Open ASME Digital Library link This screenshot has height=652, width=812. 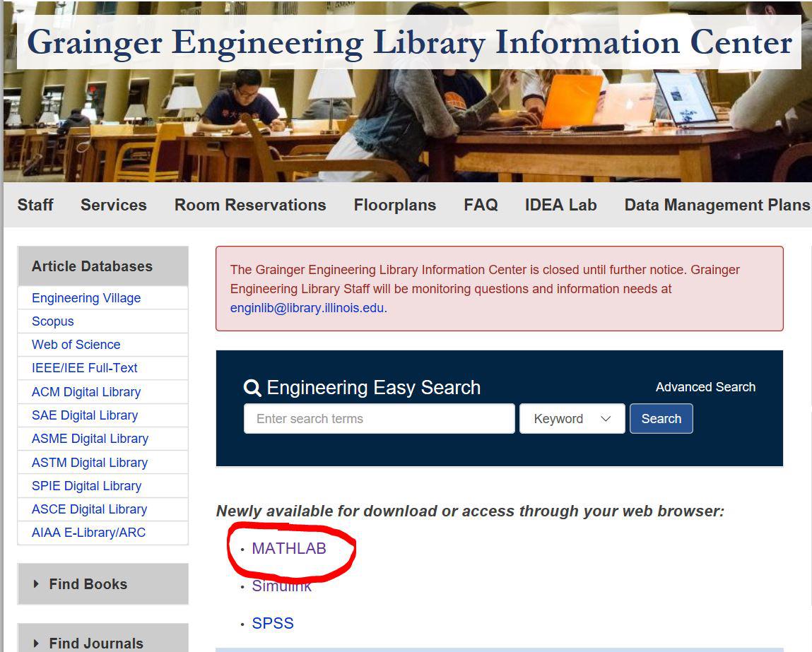[x=90, y=438]
